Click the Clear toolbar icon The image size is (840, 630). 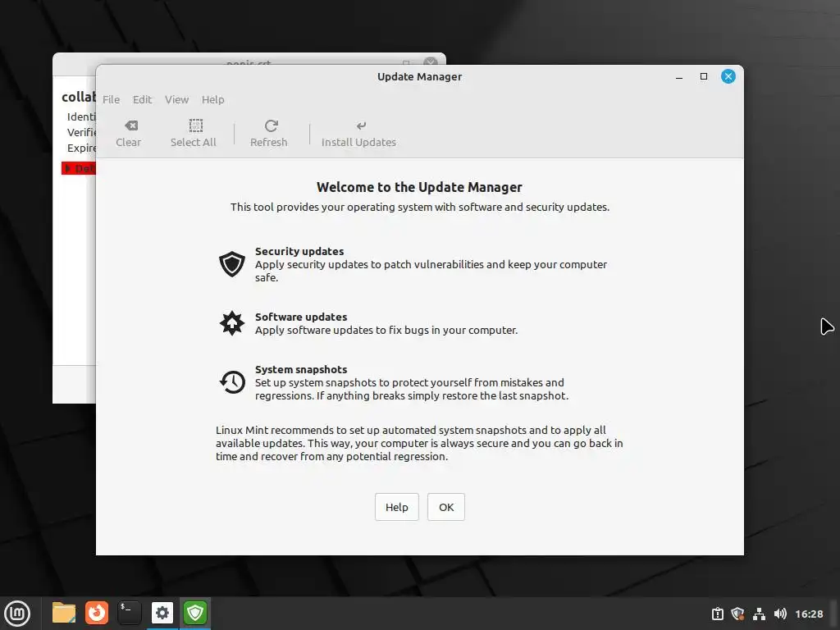pyautogui.click(x=130, y=126)
